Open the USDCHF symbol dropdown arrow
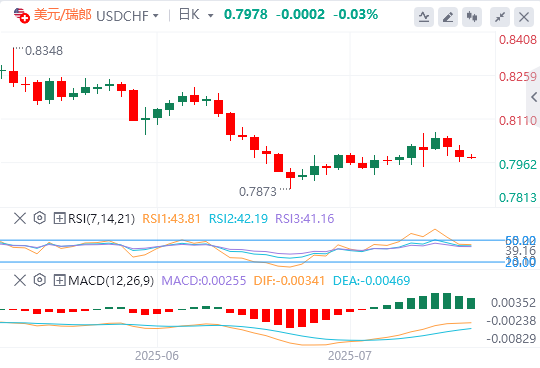The image size is (540, 368). click(156, 16)
